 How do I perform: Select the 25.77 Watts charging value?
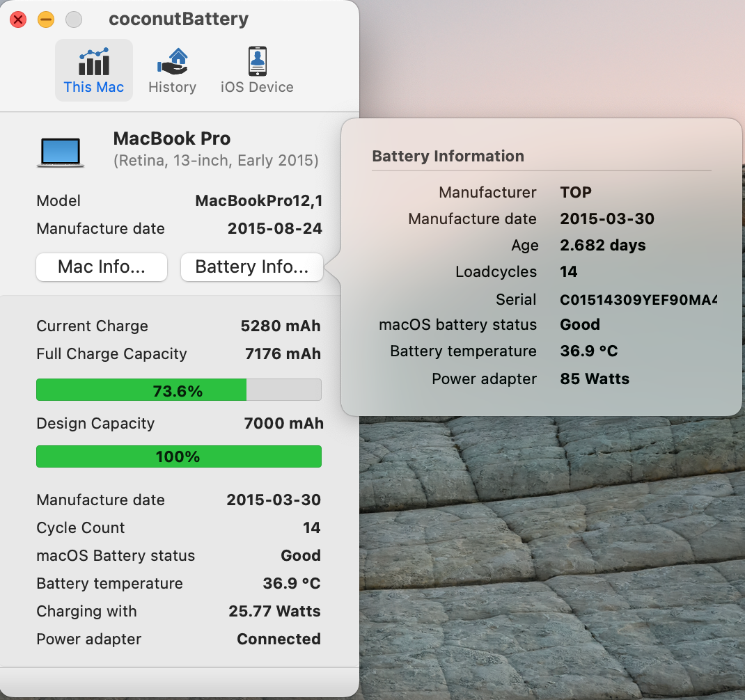(274, 611)
